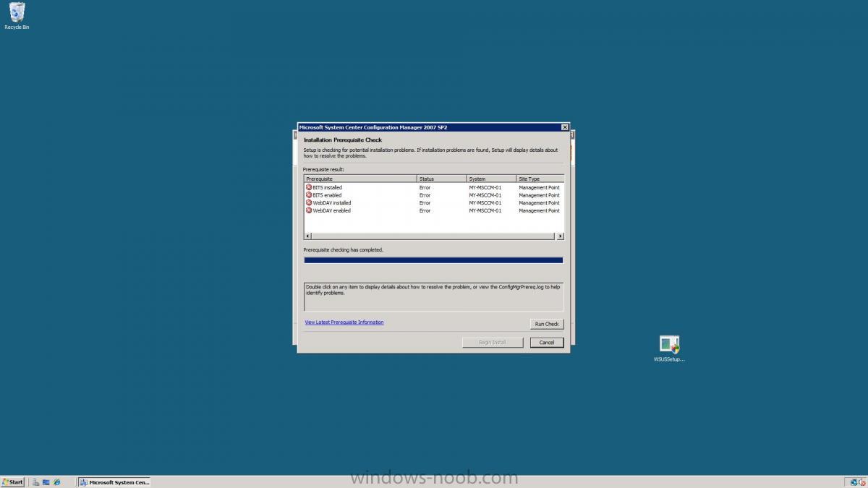
Task: Click Management Point in the WebDAV enabled row
Action: [539, 211]
